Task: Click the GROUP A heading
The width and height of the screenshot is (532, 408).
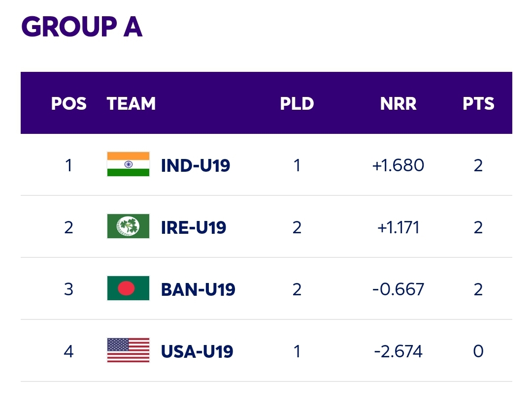Action: pos(82,27)
